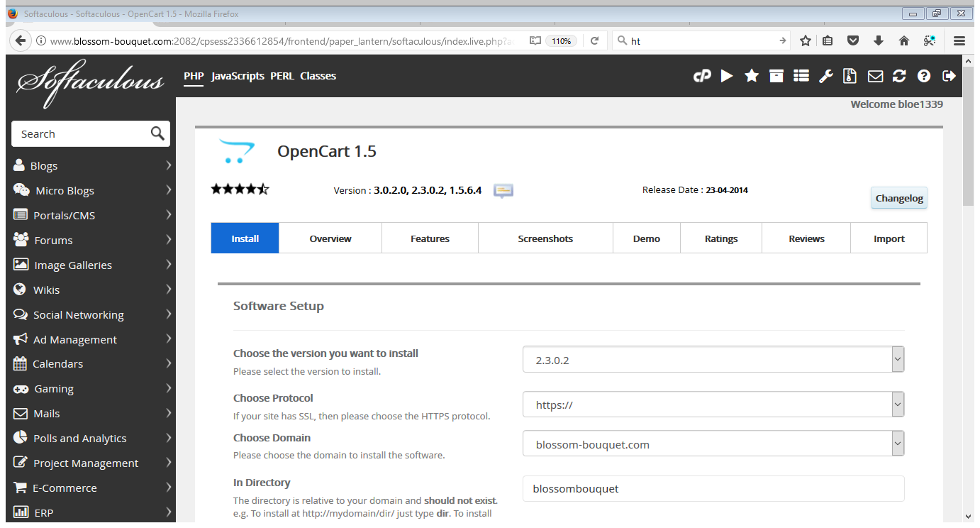Save to Pocket icon
The width and height of the screenshot is (980, 528).
pyautogui.click(x=854, y=41)
